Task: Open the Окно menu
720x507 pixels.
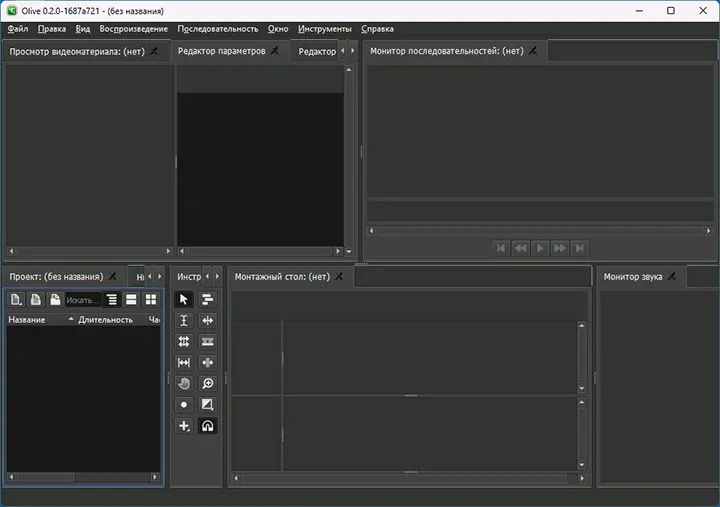Action: click(x=278, y=29)
